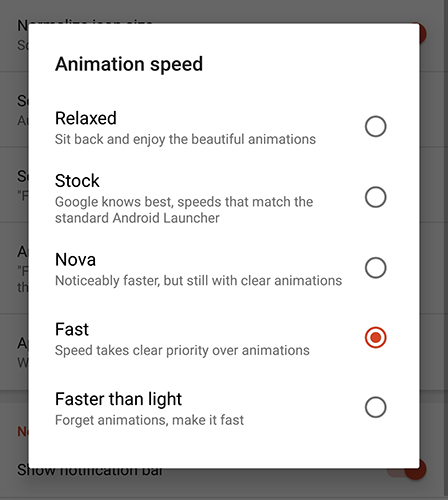Choose the Stock radio button
This screenshot has width=448, height=500.
[x=375, y=197]
